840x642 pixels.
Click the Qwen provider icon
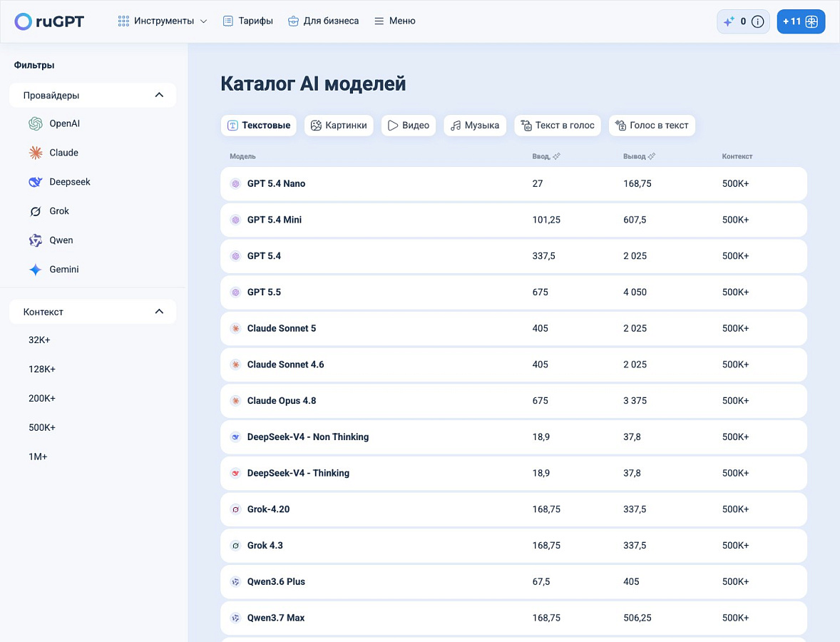click(36, 240)
